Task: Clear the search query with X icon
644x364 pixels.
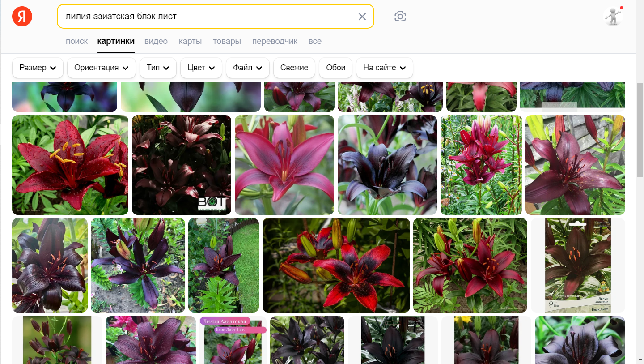Action: (362, 17)
